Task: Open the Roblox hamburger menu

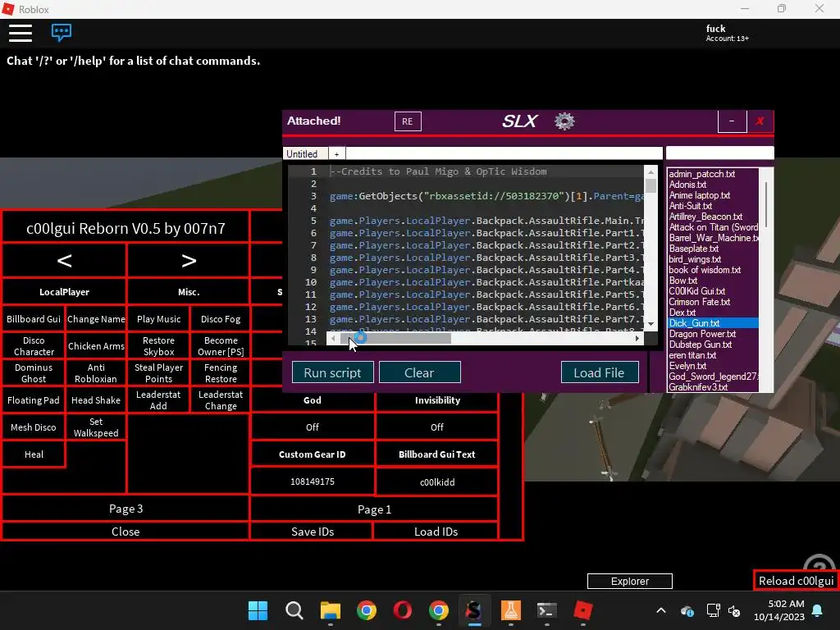Action: 21,32
